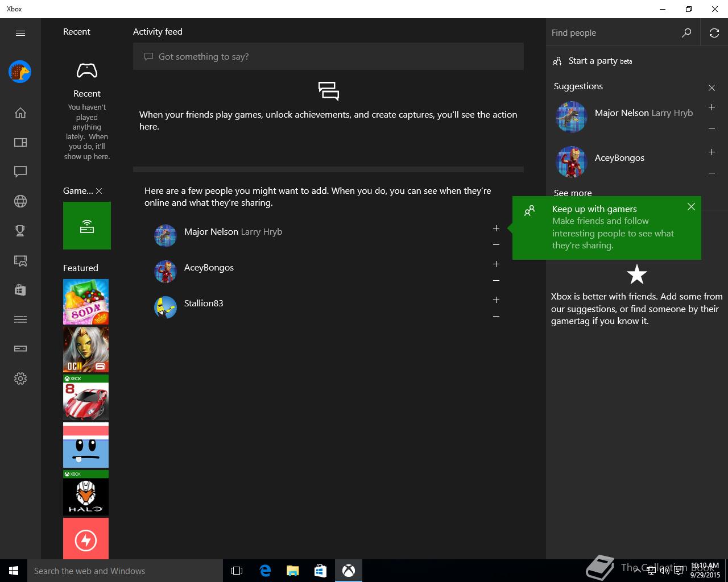Open the hamburger navigation menu
728x582 pixels.
tap(20, 33)
